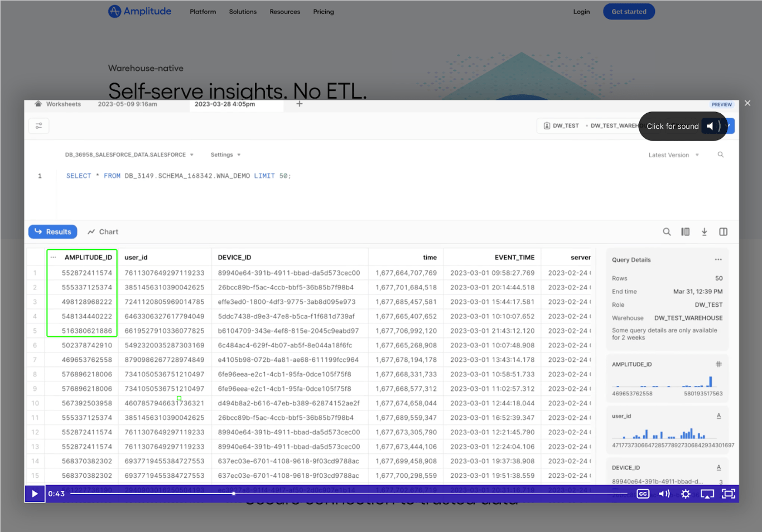Click the Login link
Screen dimensions: 762x532
pos(581,12)
